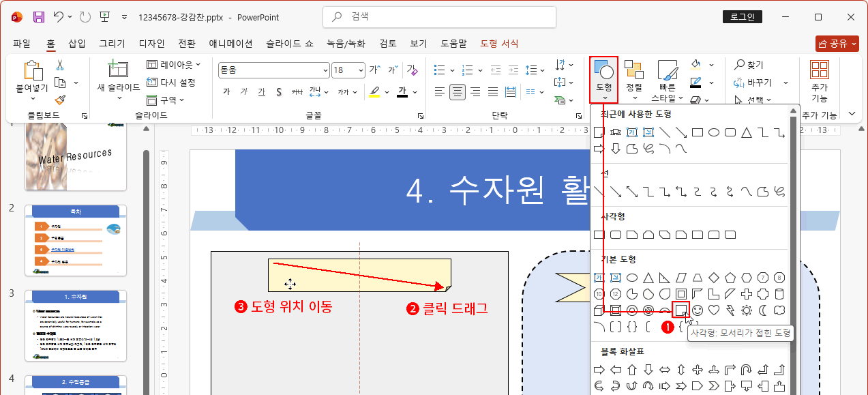This screenshot has width=868, height=395.
Task: Pick the smiley face shape
Action: point(698,310)
